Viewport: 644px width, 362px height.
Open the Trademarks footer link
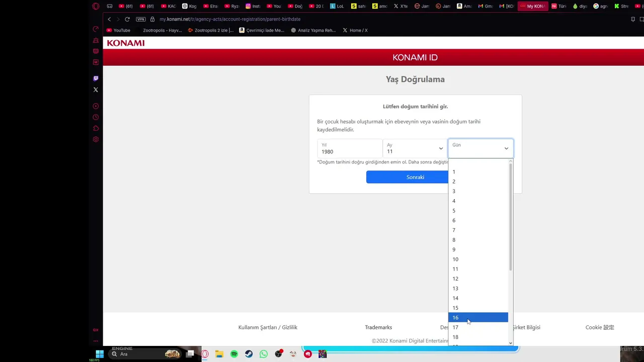378,327
